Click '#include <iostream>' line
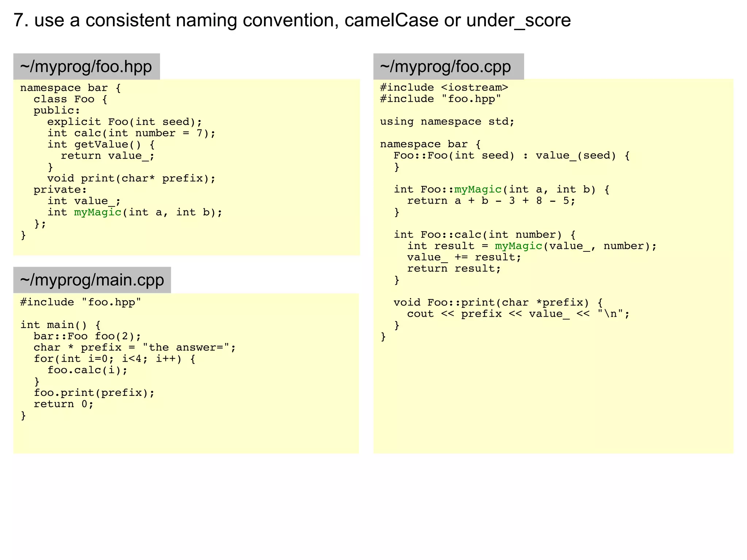 [444, 88]
